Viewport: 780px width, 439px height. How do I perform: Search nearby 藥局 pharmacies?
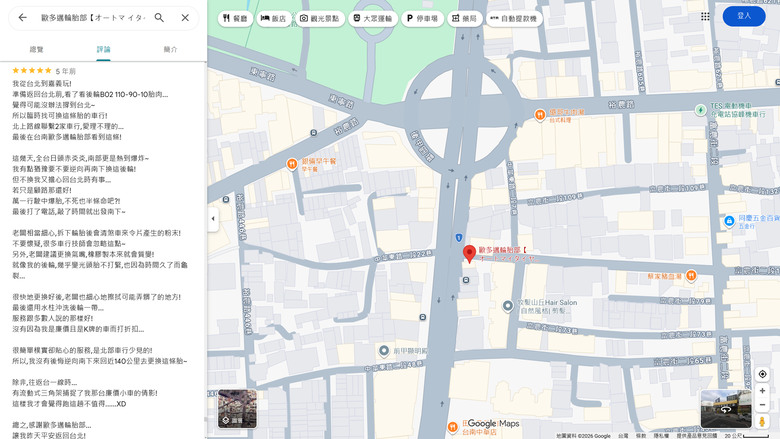coord(465,18)
